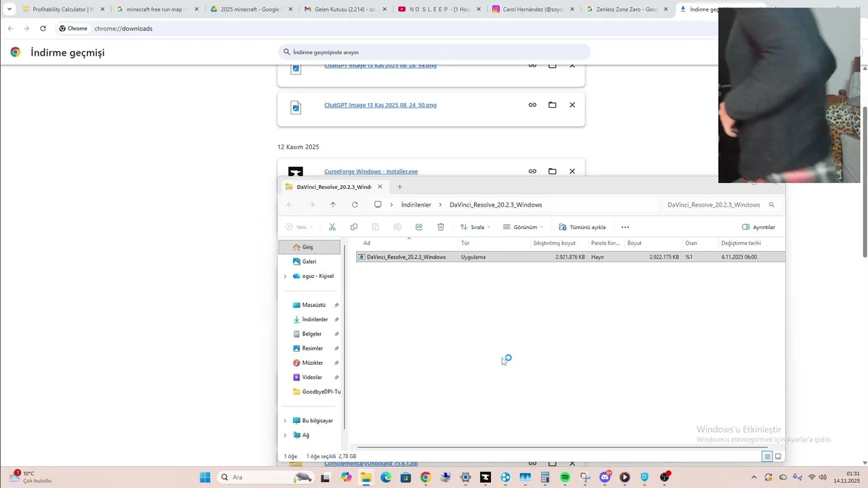Remove ChatGPT Image 08_24_50.png from download list

tap(572, 105)
